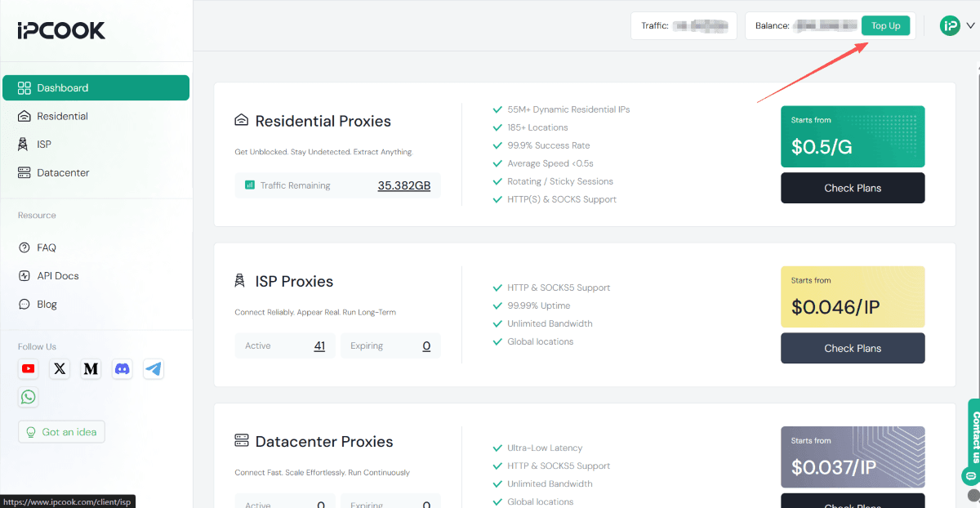Click 'Ultra-Low Latency' feature text
Screen dimensions: 980x508
[545, 448]
